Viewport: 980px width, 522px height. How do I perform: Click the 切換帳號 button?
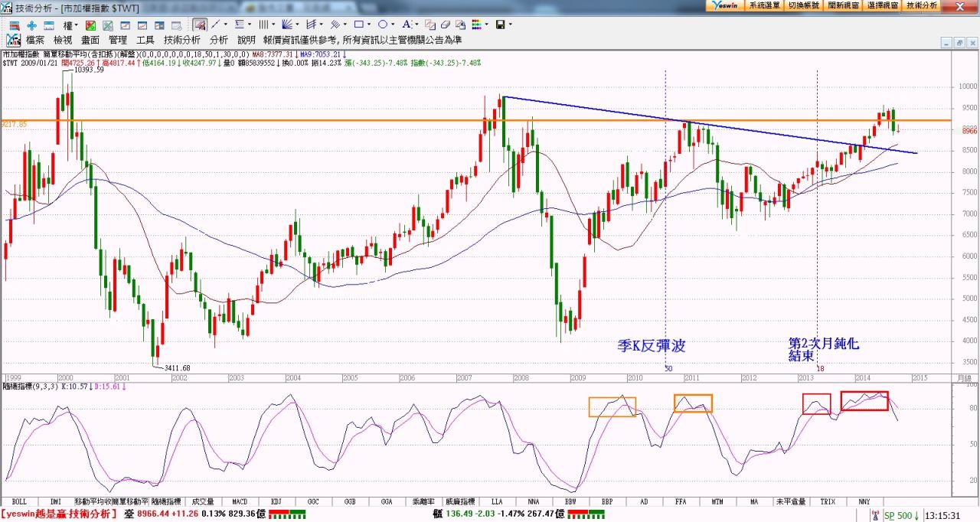click(804, 5)
